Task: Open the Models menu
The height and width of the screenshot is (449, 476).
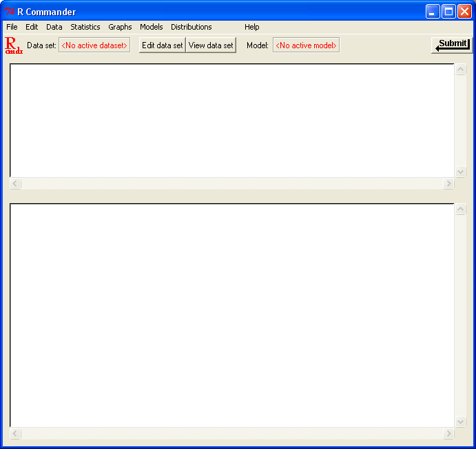Action: coord(151,27)
